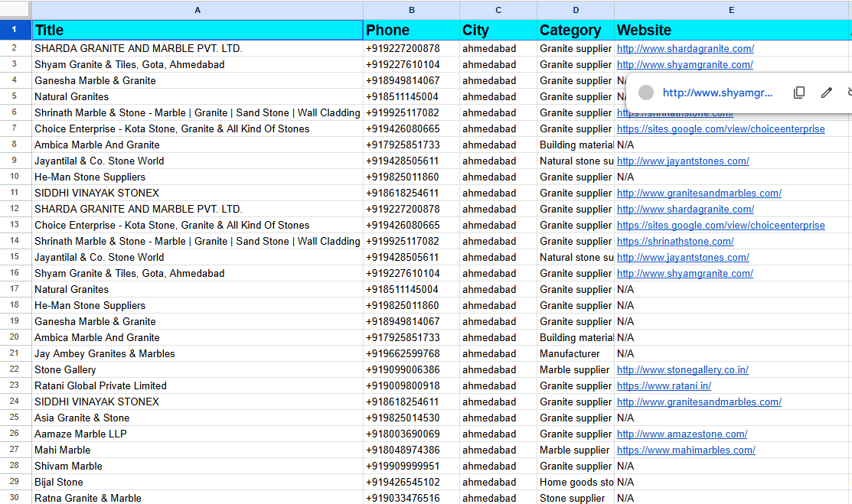This screenshot has width=852, height=504.
Task: Open choiceenterprise Google Sites link in row 7
Action: (720, 128)
